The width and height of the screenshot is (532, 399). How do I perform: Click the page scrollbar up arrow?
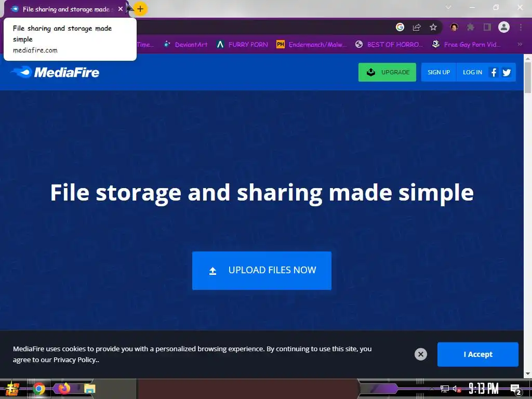[x=528, y=58]
